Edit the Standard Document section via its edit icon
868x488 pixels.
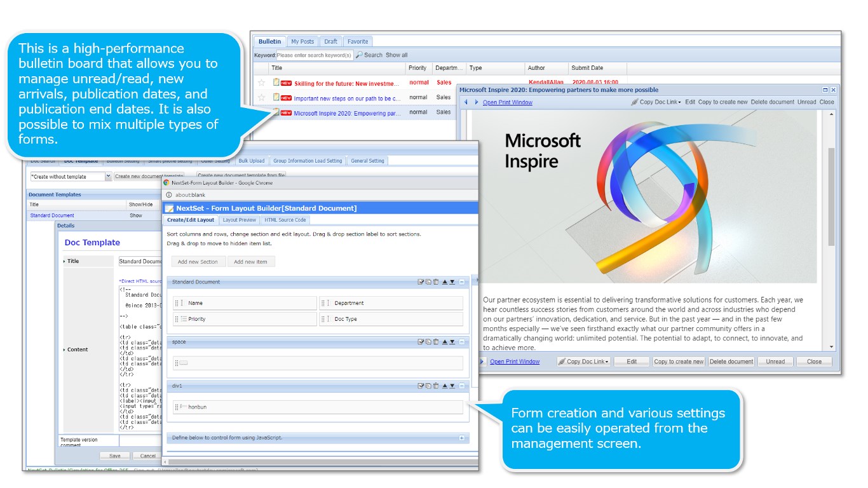point(421,282)
